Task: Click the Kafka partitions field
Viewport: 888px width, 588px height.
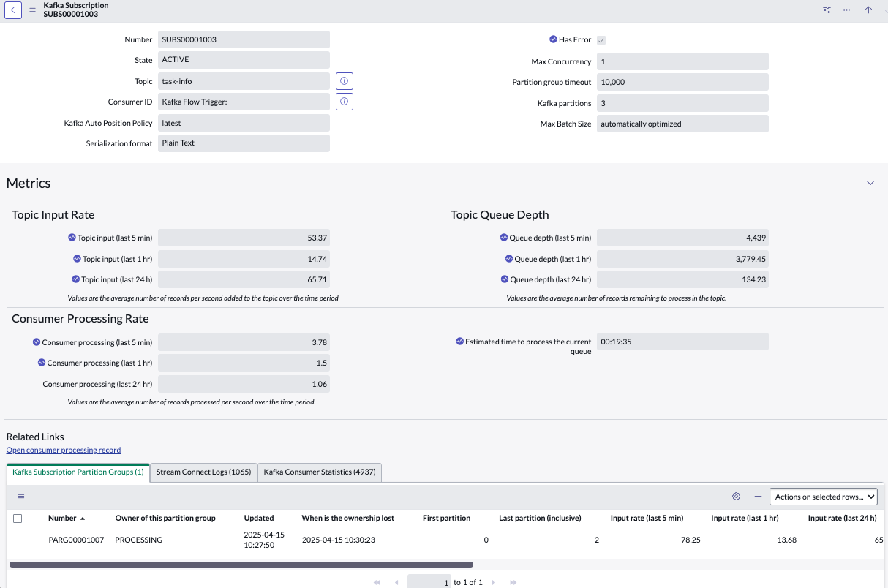Action: click(x=682, y=103)
